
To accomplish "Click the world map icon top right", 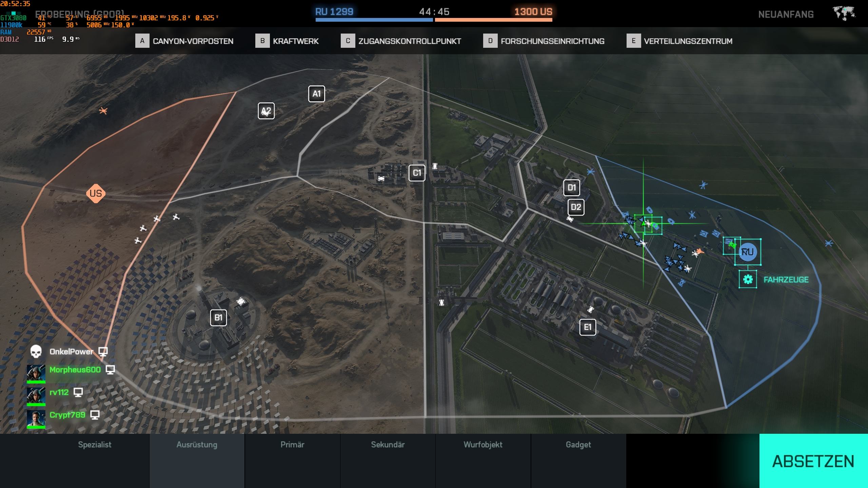I will 844,14.
